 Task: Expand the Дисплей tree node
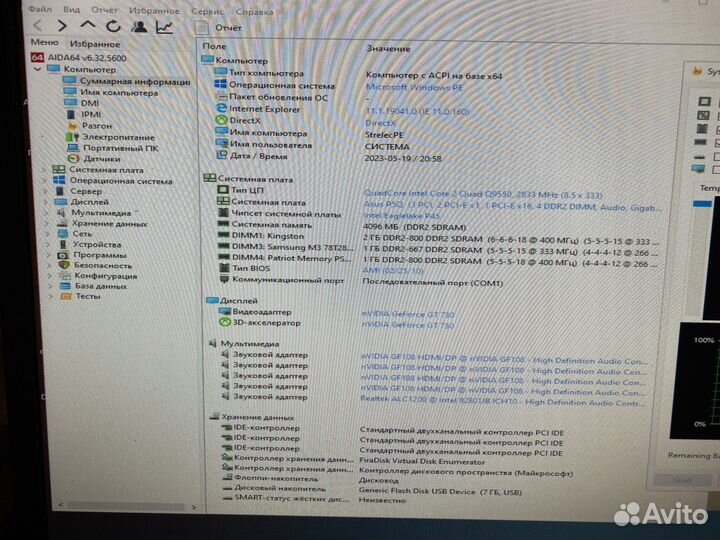coord(47,202)
